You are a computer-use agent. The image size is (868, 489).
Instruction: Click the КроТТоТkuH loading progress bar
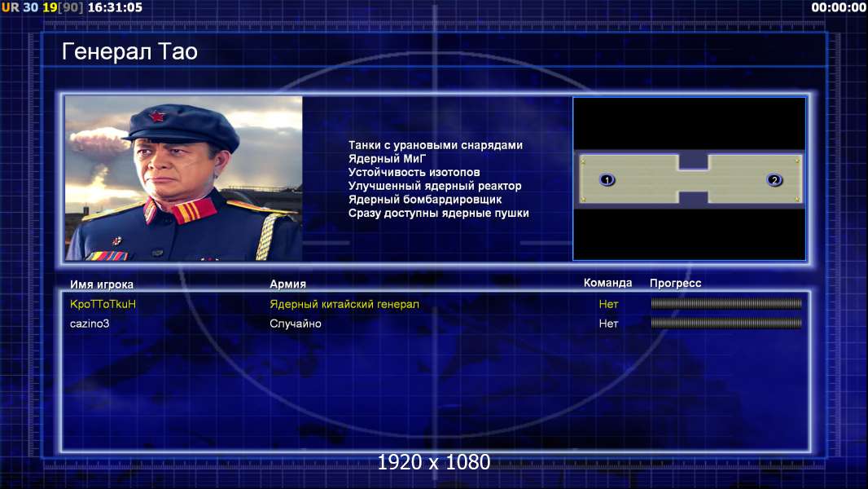tap(726, 303)
